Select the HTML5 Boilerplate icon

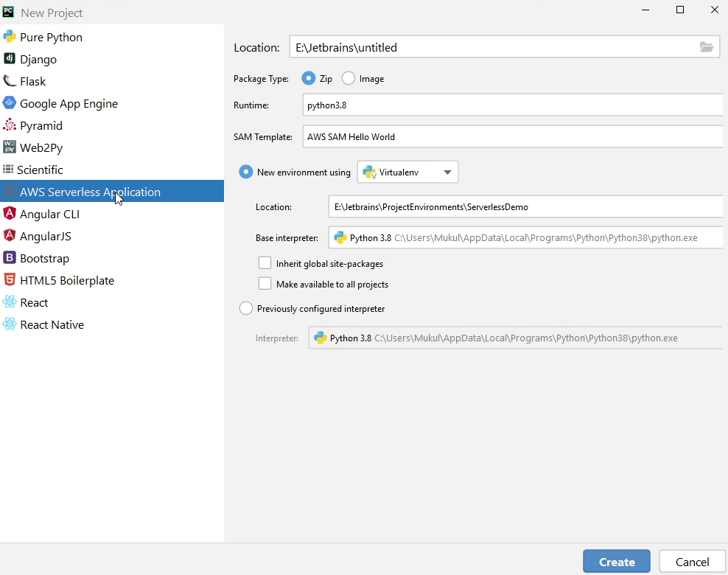tap(10, 280)
